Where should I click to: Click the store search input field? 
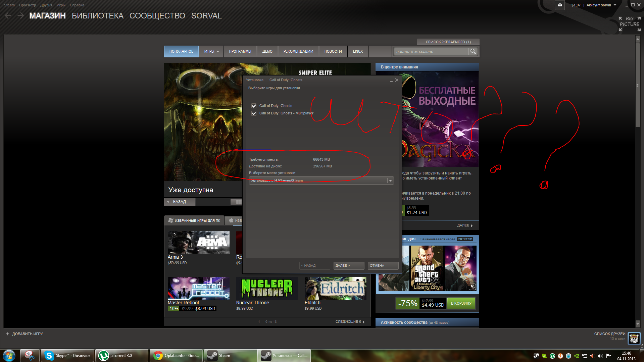431,51
